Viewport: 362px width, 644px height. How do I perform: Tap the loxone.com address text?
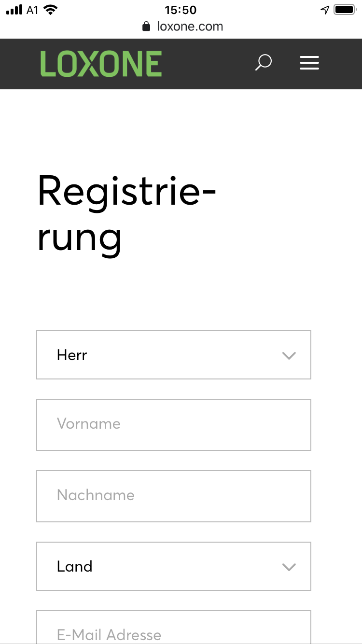pos(190,26)
